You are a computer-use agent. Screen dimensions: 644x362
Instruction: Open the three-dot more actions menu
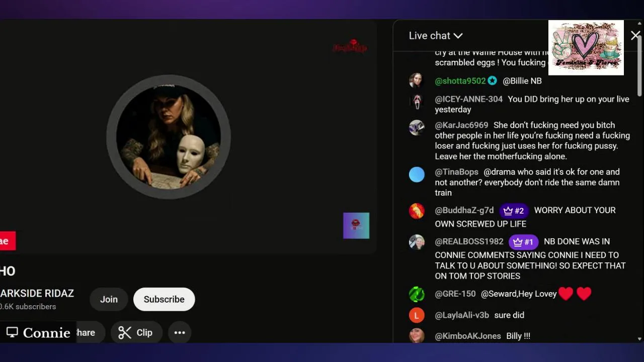[x=180, y=332]
